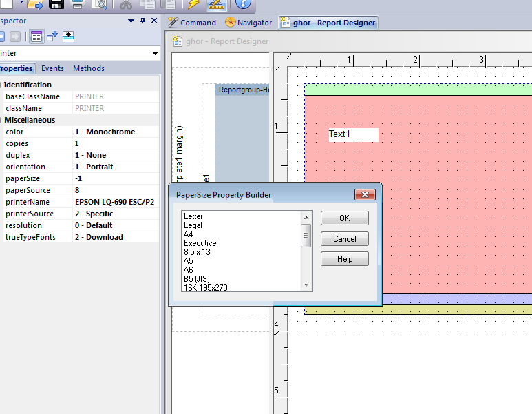Viewport: 532px width, 414px height.
Task: Click the Design mode ruler icon
Action: (x=216, y=5)
